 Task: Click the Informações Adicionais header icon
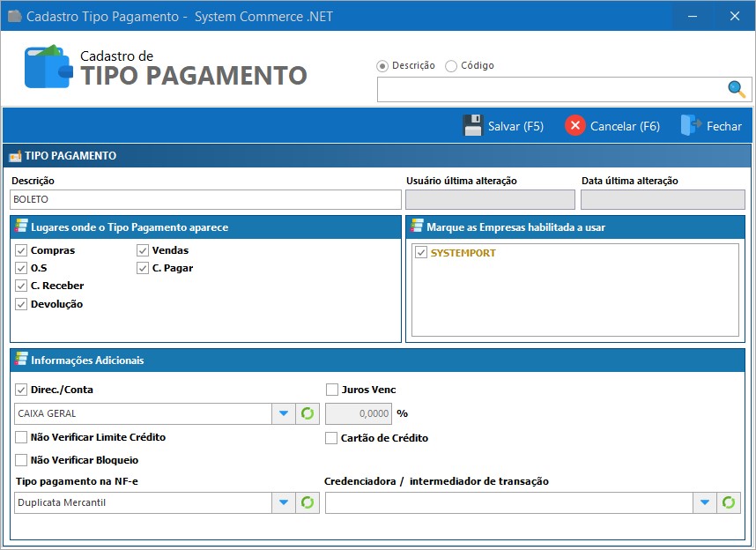coord(19,360)
